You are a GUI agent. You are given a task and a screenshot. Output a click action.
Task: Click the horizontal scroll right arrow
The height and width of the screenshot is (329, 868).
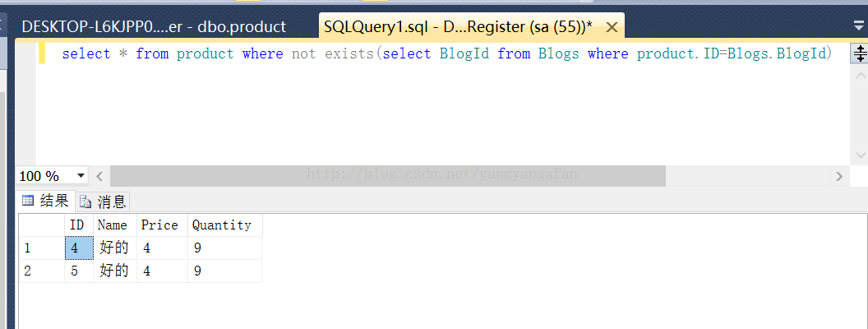[839, 176]
